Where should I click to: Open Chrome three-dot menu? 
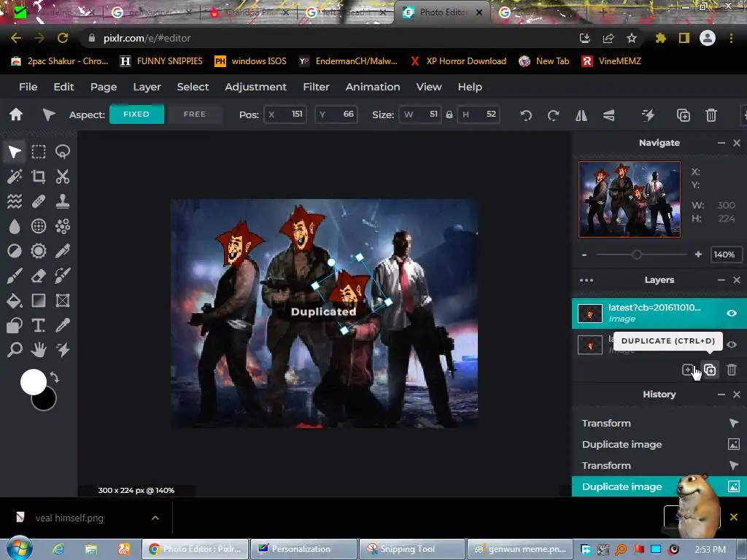click(x=731, y=38)
